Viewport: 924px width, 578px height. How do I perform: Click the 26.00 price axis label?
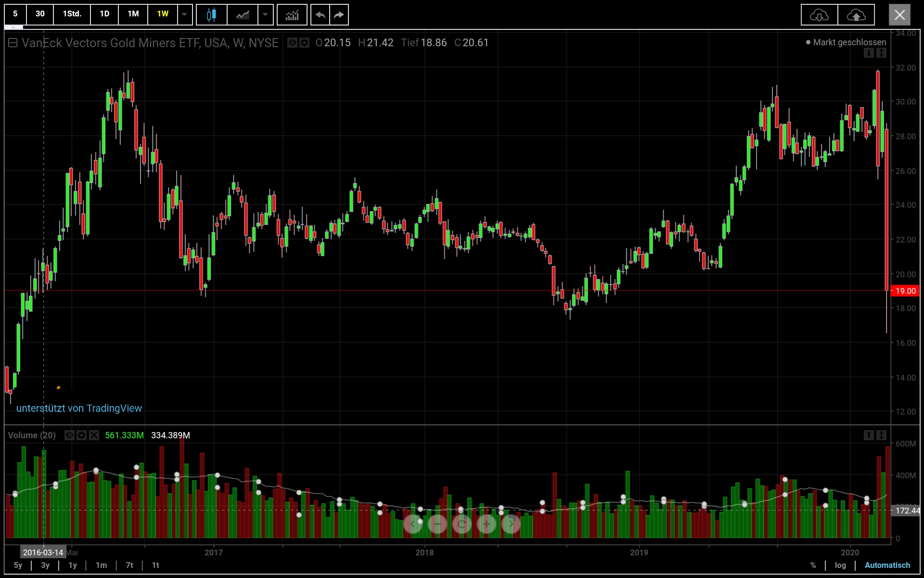tap(905, 171)
